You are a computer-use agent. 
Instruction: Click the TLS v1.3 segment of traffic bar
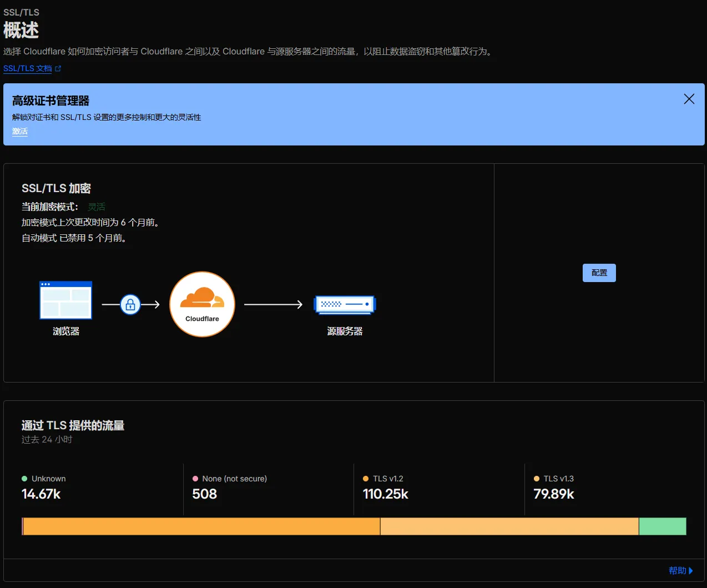pyautogui.click(x=509, y=526)
